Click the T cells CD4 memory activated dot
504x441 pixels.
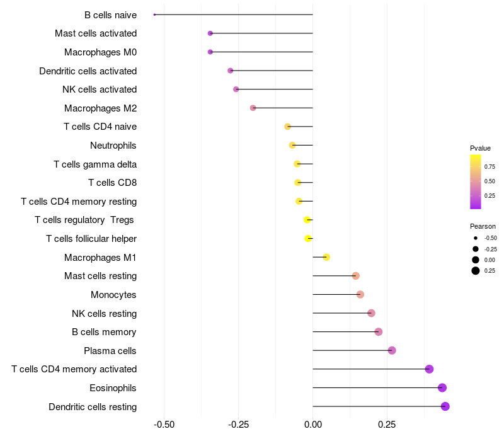[x=429, y=369]
